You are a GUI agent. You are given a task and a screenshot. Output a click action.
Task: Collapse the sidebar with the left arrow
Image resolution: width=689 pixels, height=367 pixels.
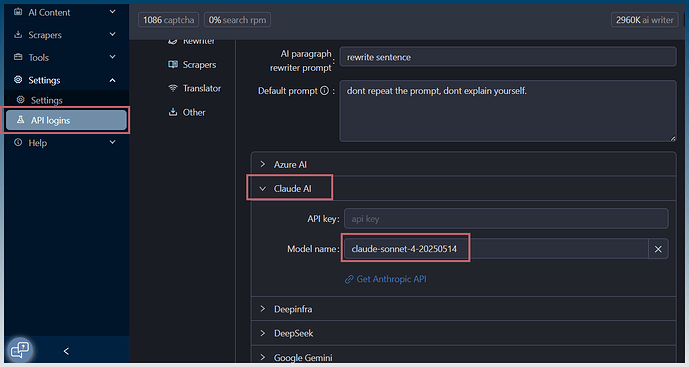[x=66, y=351]
